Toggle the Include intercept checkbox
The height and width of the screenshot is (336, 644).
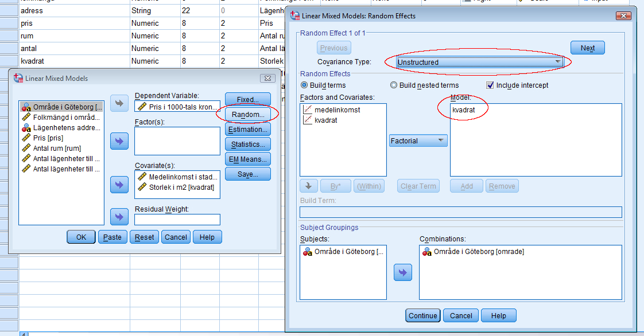tap(490, 85)
